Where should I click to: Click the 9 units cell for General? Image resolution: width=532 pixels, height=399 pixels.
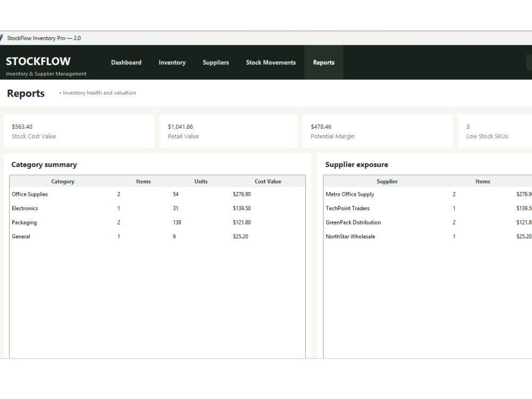[x=174, y=237]
